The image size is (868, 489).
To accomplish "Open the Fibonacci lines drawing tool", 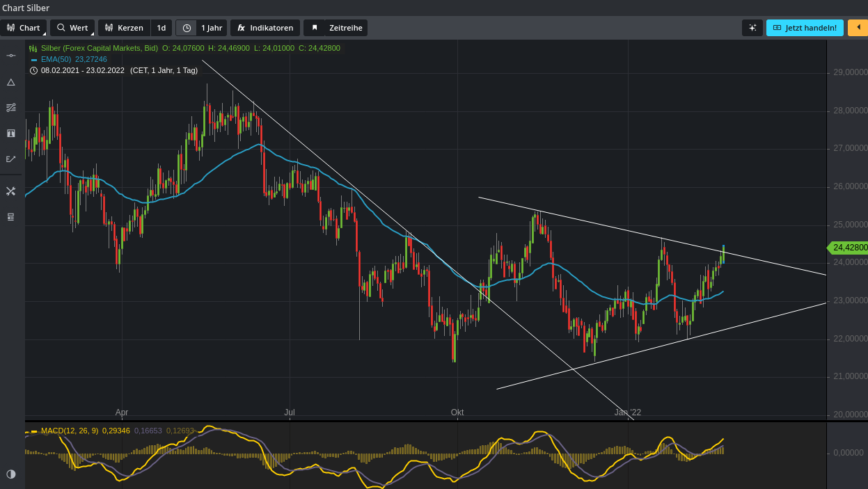I will click(10, 108).
